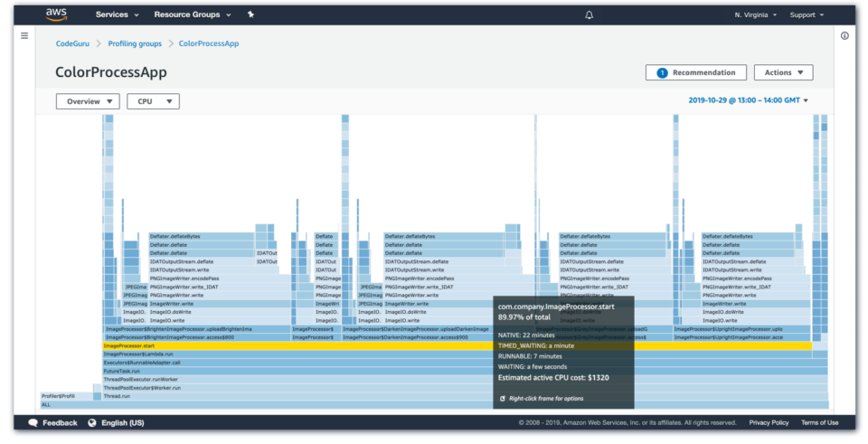Viewport: 868px width, 444px height.
Task: Open notifications bell icon
Action: coord(589,15)
